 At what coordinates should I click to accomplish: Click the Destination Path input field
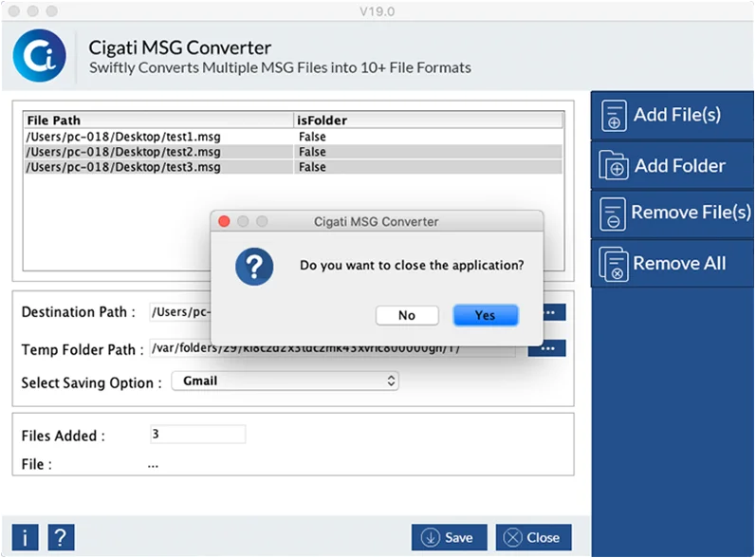[x=180, y=312]
